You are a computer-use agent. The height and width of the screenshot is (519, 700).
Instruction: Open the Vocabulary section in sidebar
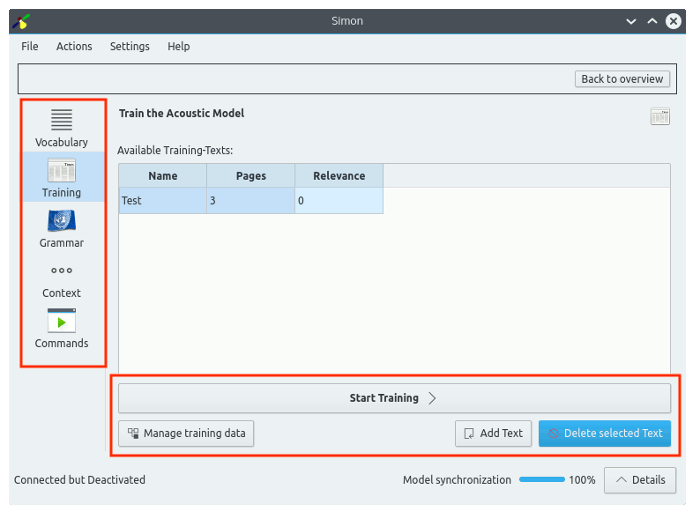(62, 127)
